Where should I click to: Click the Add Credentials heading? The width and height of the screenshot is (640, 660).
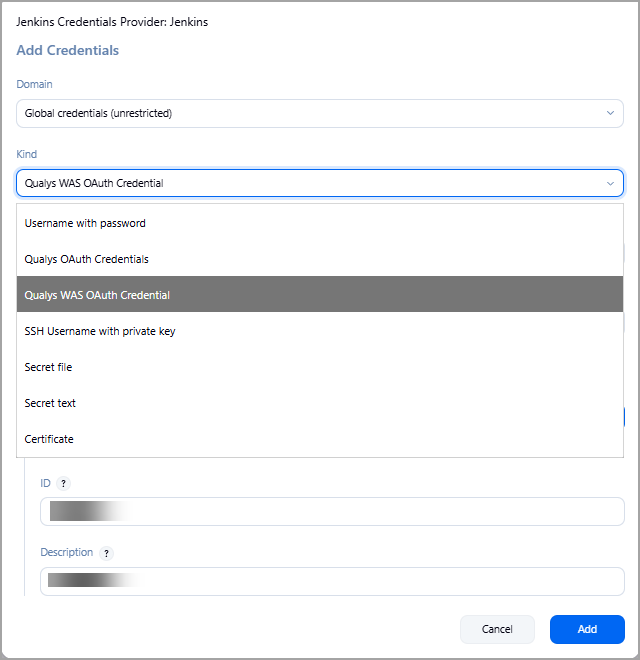67,50
